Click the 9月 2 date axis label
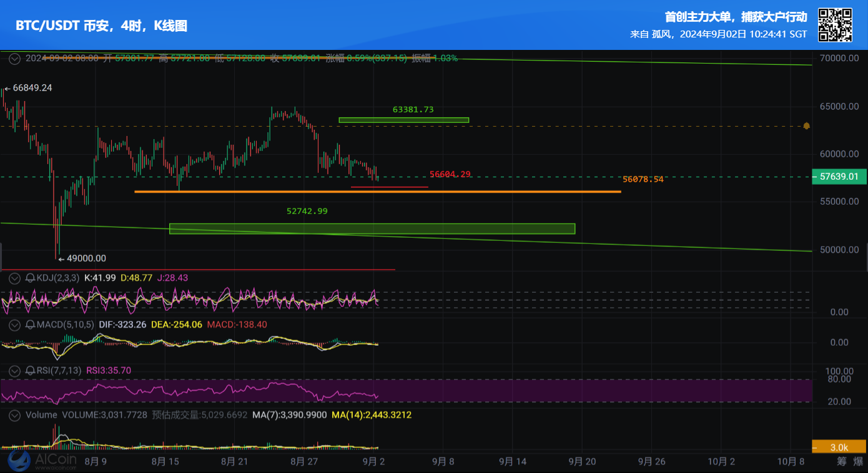Viewport: 868px width, 473px height. tap(373, 462)
